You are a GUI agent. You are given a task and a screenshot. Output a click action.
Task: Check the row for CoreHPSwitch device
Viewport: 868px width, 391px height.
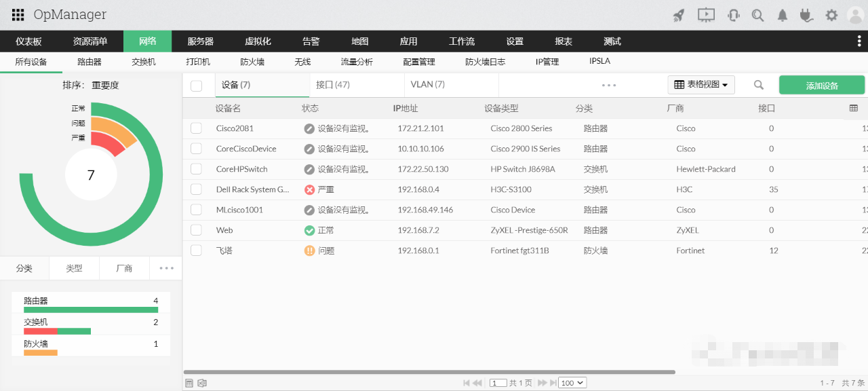[196, 169]
